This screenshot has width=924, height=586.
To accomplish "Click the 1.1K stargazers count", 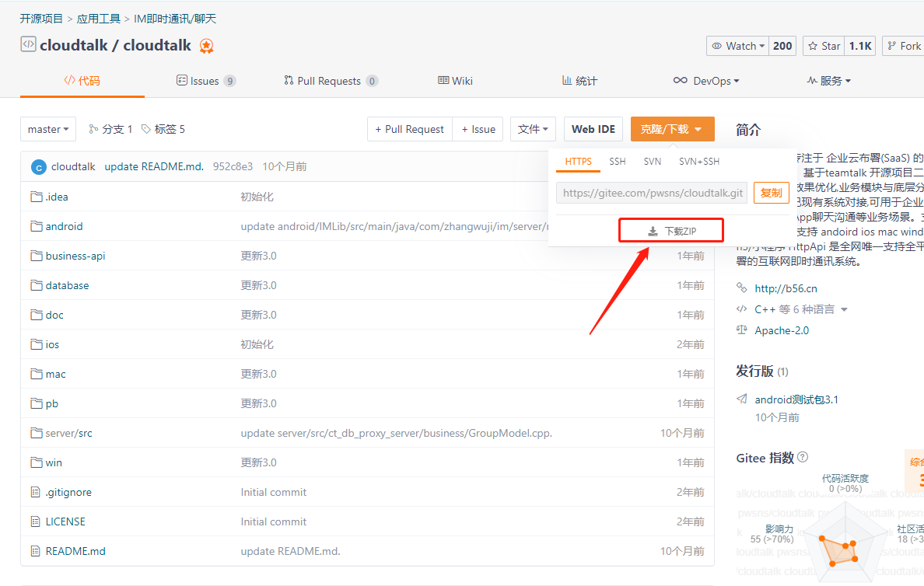I will [859, 46].
